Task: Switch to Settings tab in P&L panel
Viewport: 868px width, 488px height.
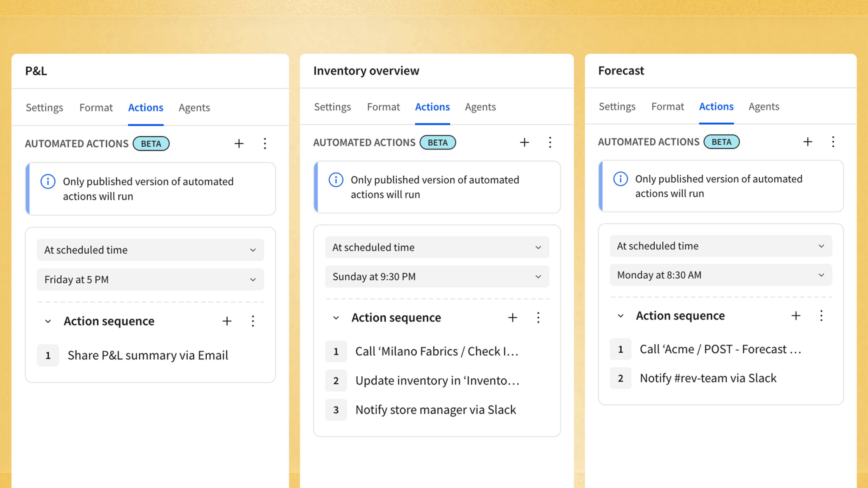Action: point(45,108)
